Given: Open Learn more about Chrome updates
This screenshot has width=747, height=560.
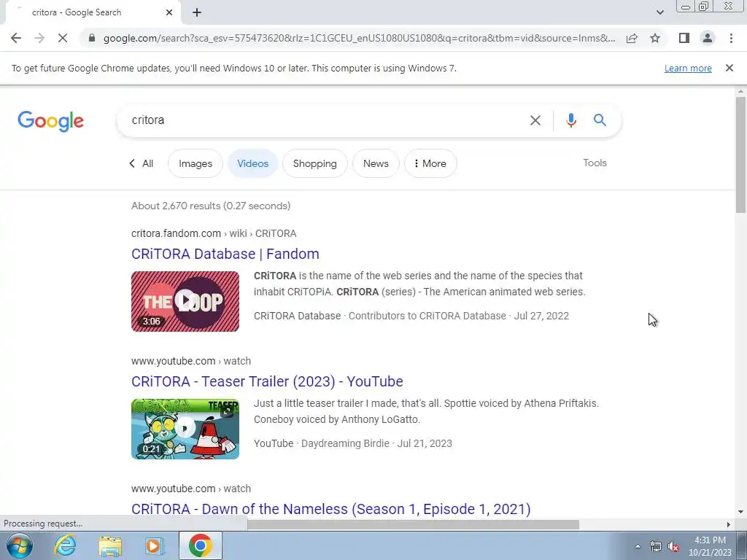Looking at the screenshot, I should coord(688,68).
